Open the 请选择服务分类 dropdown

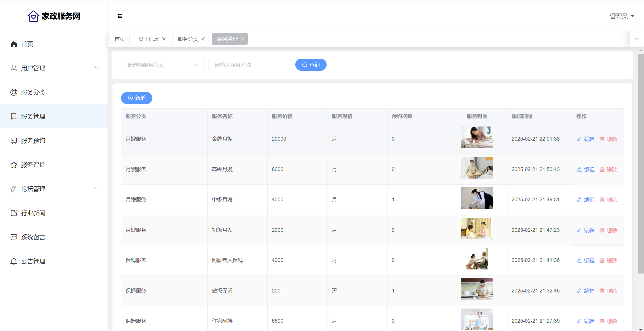(x=162, y=65)
